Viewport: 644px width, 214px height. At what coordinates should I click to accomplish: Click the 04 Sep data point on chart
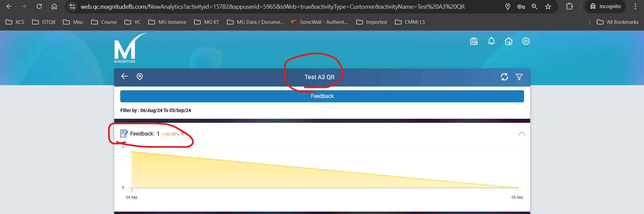click(132, 152)
